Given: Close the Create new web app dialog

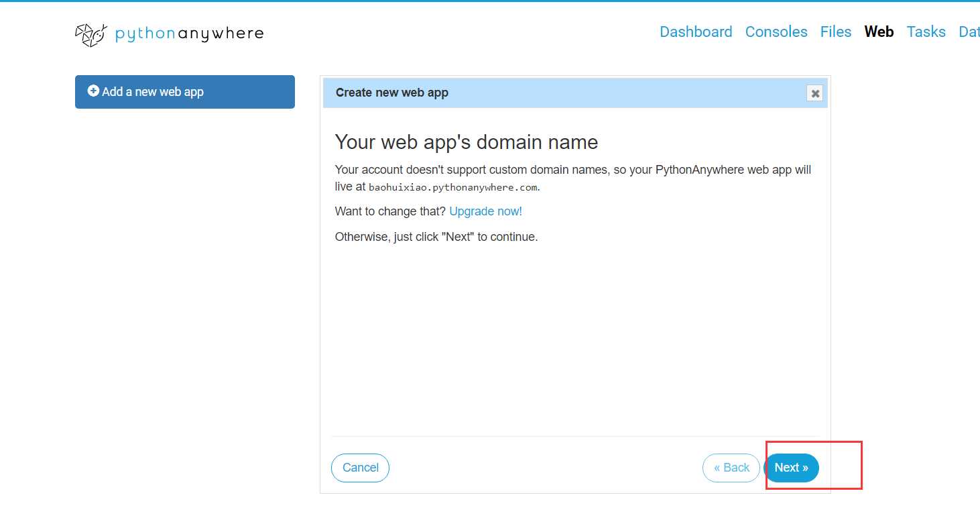Looking at the screenshot, I should point(815,93).
